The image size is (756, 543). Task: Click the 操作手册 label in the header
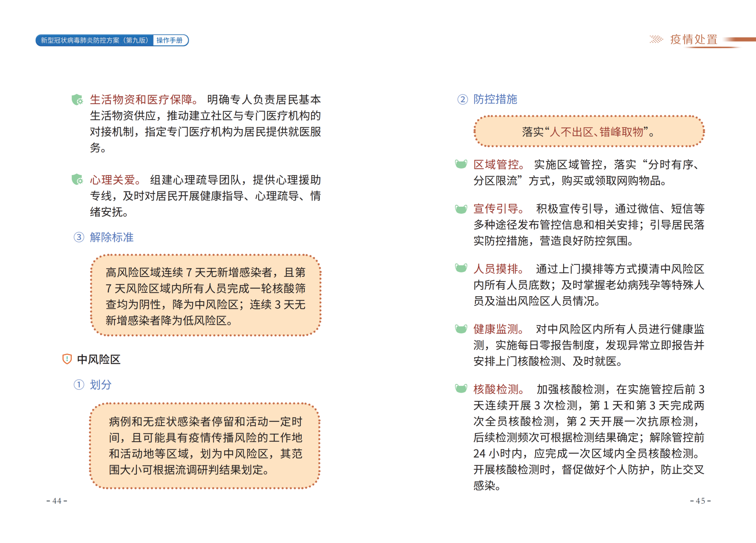pos(170,40)
